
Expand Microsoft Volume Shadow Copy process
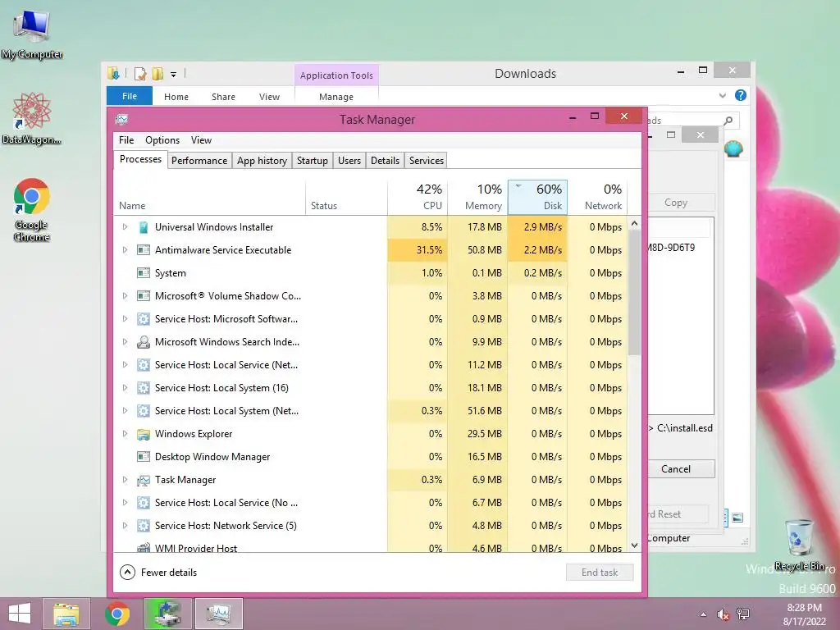125,295
